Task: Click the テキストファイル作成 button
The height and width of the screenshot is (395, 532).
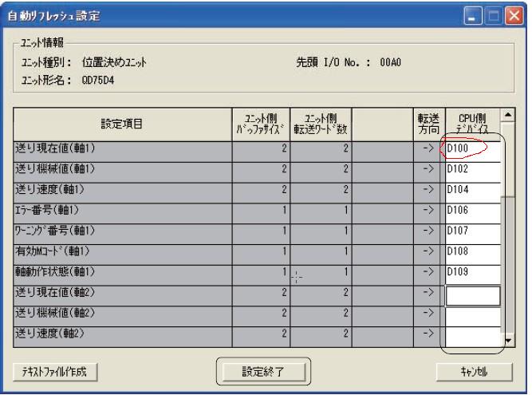Action: coord(55,372)
